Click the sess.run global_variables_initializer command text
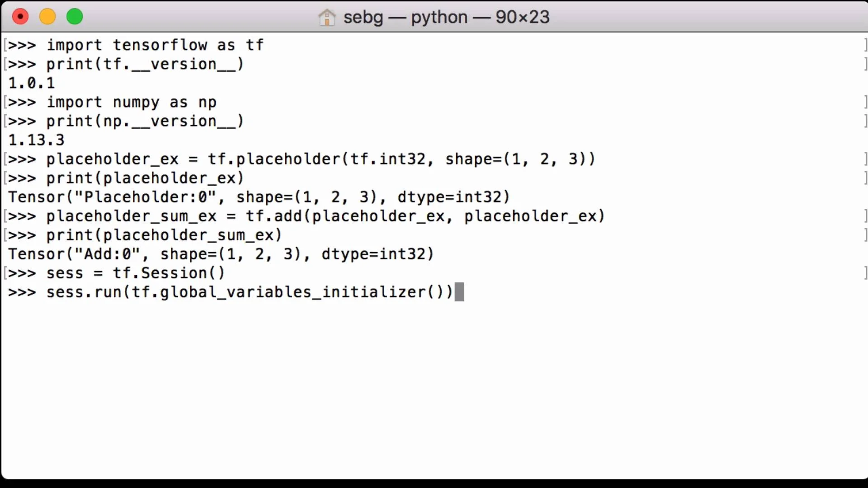This screenshot has width=868, height=488. 249,292
